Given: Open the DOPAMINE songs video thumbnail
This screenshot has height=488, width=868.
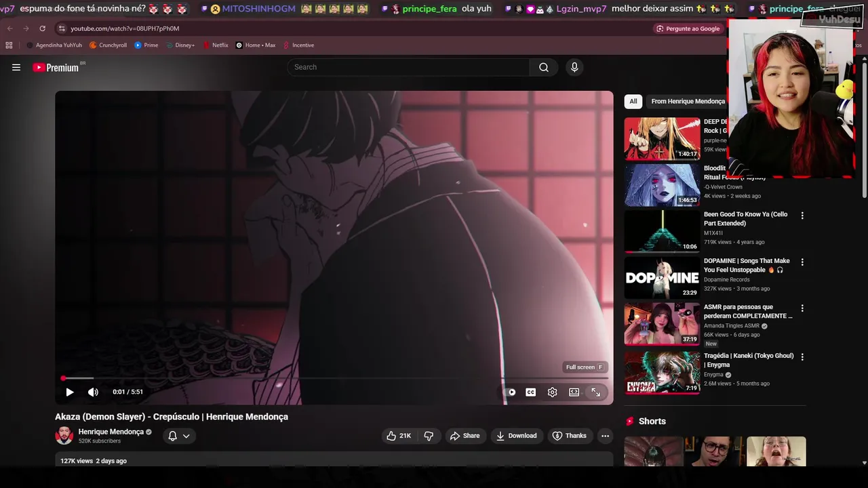Looking at the screenshot, I should (662, 278).
